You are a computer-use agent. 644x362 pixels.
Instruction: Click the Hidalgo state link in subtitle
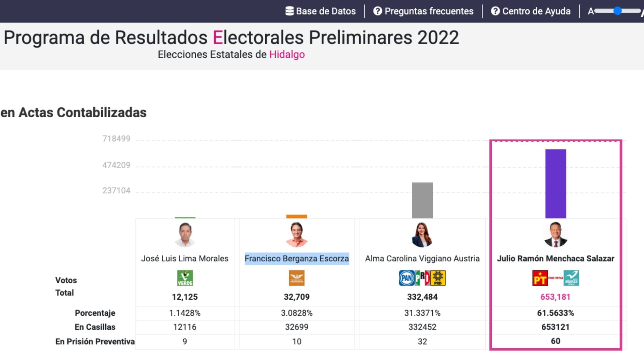coord(287,54)
